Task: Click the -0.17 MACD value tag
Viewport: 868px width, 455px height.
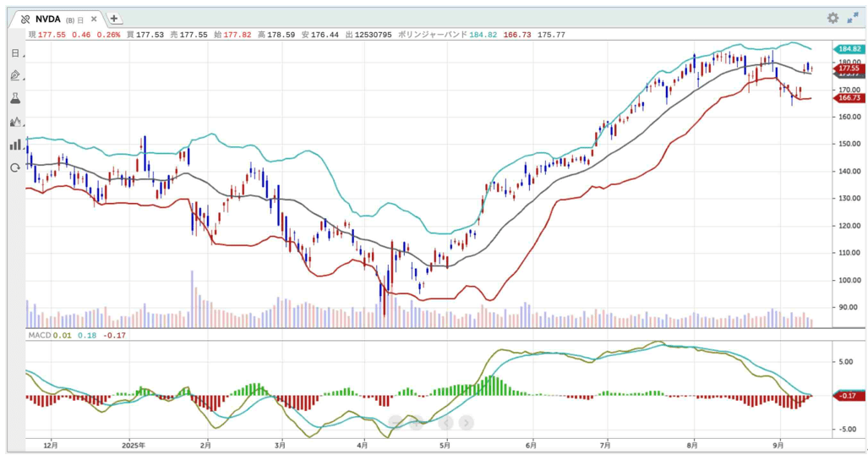Action: 848,396
